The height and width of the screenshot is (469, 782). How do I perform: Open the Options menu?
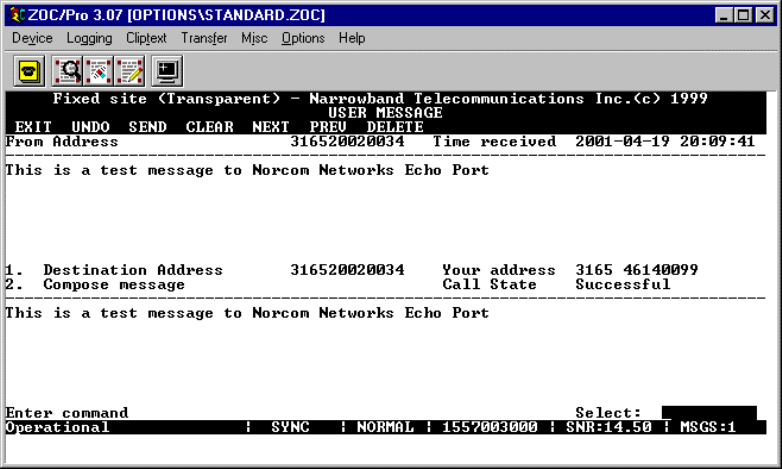click(x=303, y=38)
